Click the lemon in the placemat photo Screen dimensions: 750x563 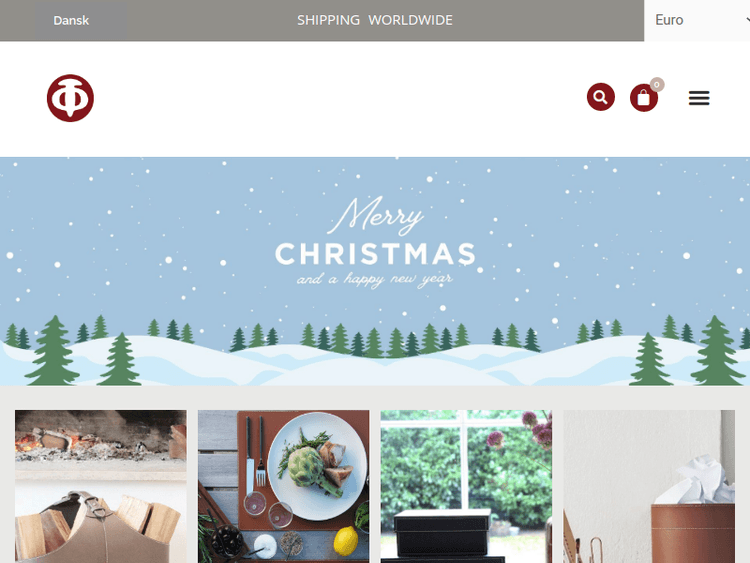(345, 541)
